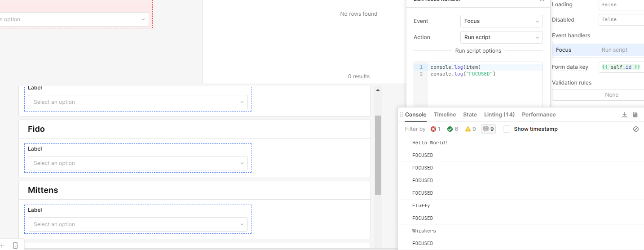Viewport: 644px width, 250px height.
Task: Click the "Label" text in the Mittens card
Action: click(35, 210)
